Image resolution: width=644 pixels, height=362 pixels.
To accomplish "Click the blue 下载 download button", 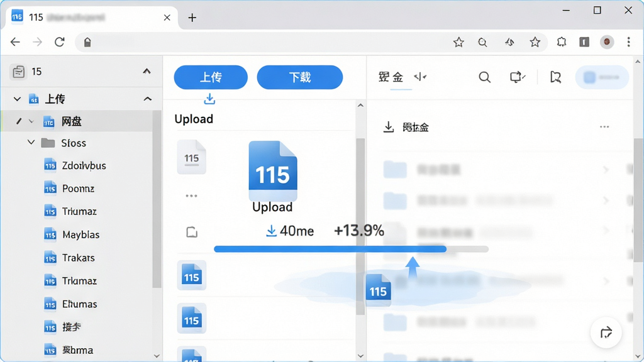I will pos(300,77).
